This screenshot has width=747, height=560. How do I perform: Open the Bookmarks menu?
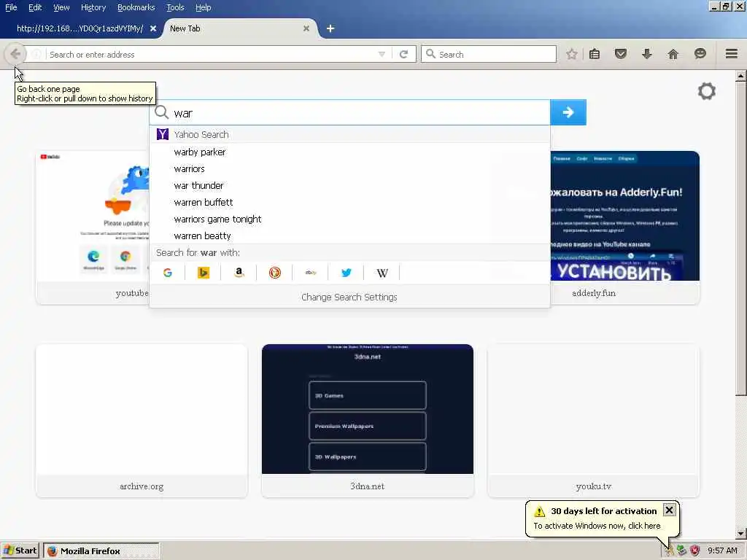click(x=136, y=7)
